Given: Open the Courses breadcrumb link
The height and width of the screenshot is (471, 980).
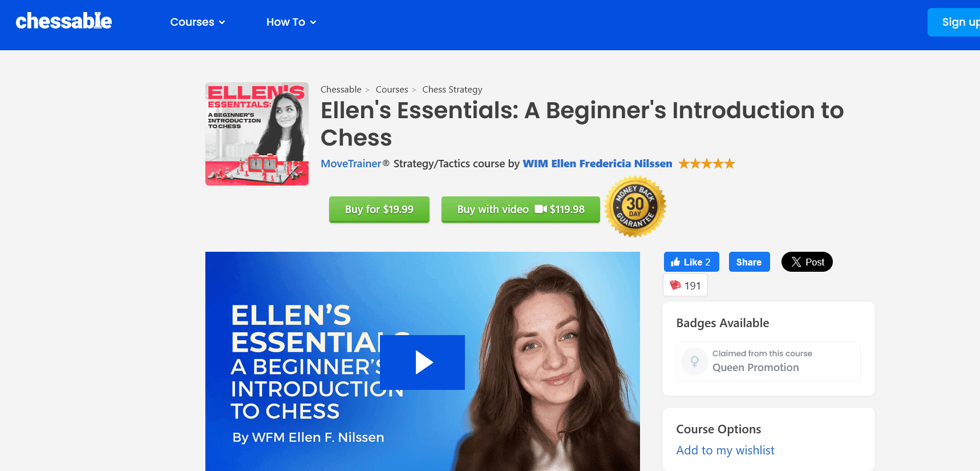Looking at the screenshot, I should 392,90.
